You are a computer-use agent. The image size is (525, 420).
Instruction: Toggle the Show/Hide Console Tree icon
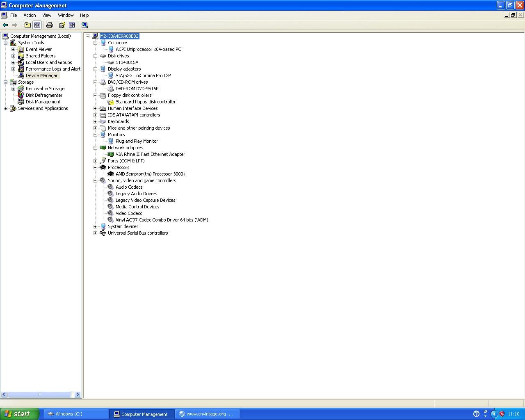click(x=37, y=25)
